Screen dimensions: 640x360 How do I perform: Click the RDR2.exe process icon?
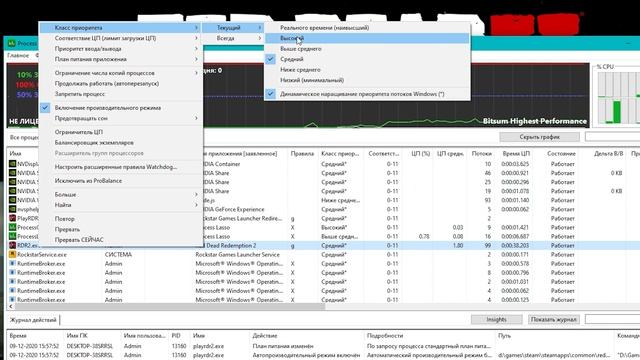(13, 246)
